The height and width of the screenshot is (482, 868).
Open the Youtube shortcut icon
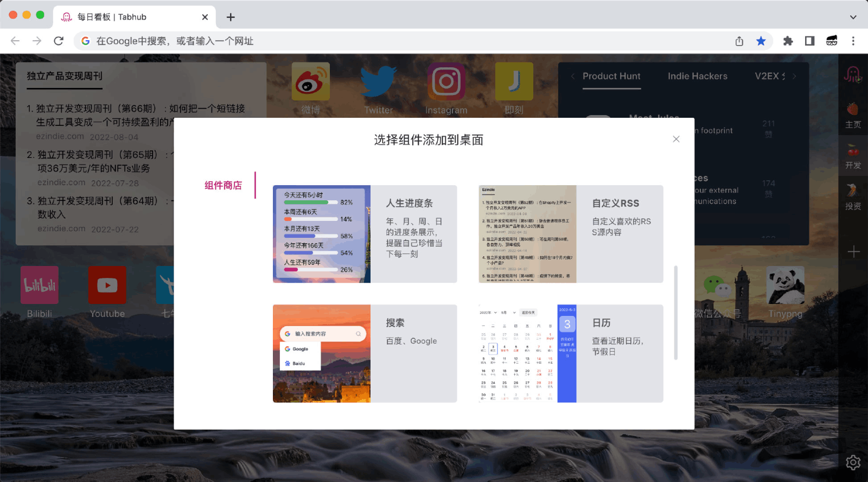tap(107, 285)
